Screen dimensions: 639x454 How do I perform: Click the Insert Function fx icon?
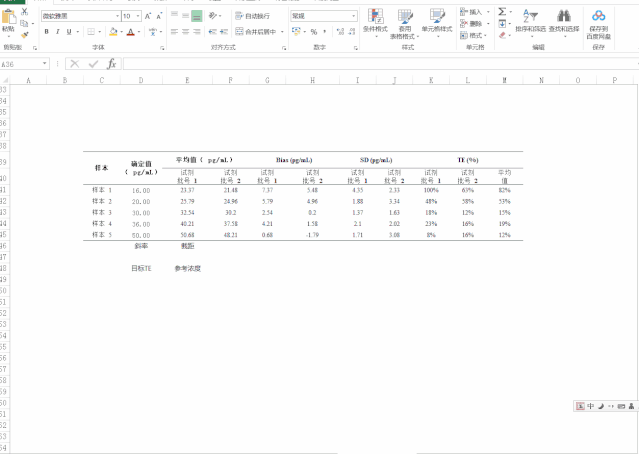coord(111,63)
